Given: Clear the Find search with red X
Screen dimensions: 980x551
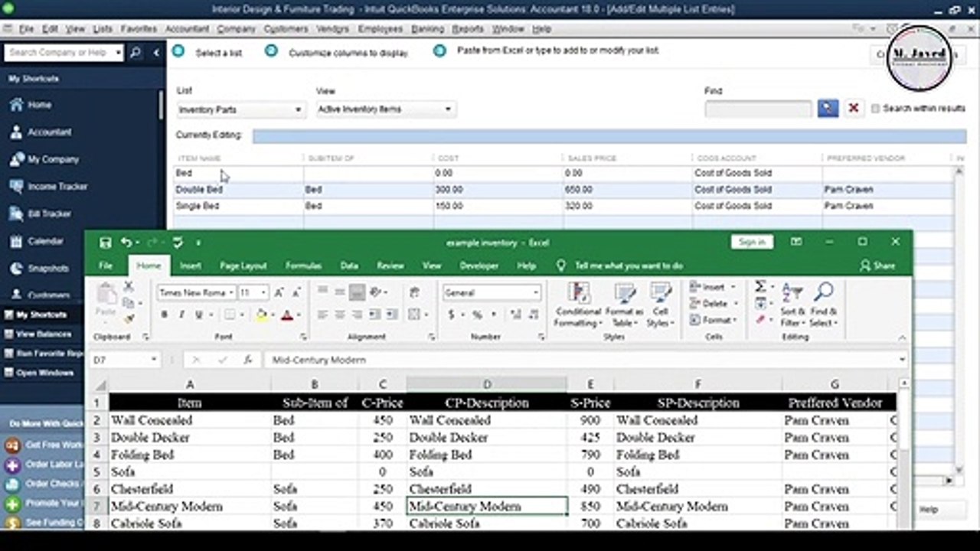Looking at the screenshot, I should coord(853,109).
